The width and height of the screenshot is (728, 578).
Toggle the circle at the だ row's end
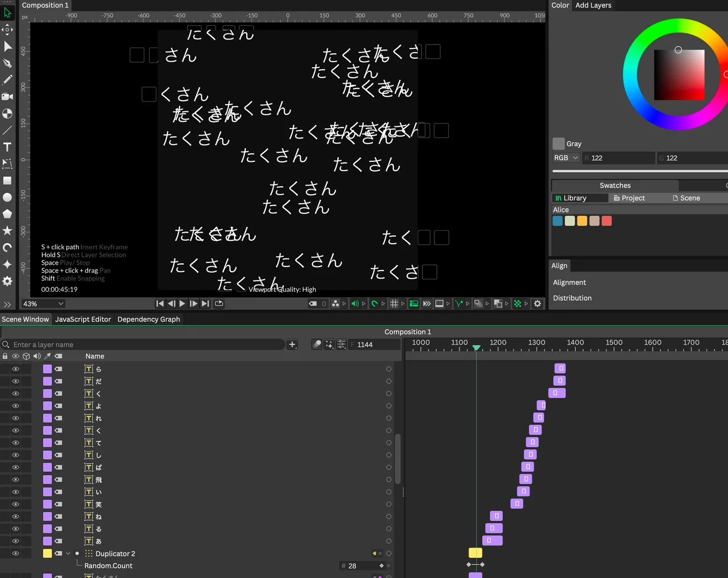click(x=389, y=381)
